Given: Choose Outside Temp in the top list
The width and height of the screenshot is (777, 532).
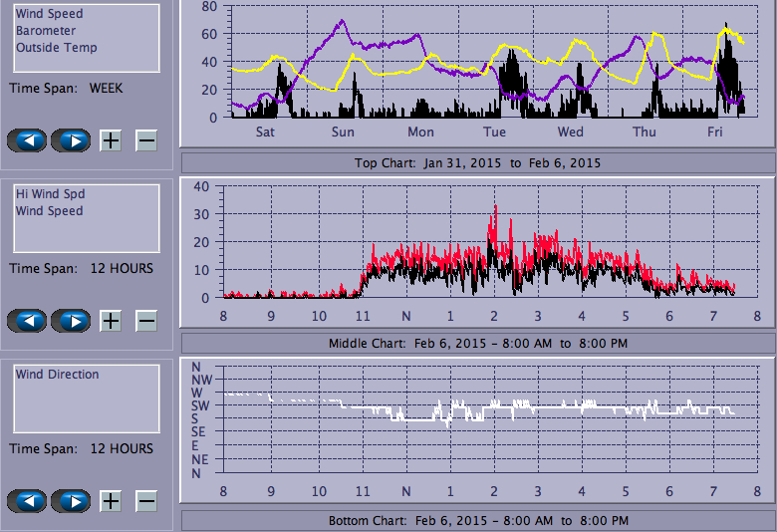Looking at the screenshot, I should point(56,47).
